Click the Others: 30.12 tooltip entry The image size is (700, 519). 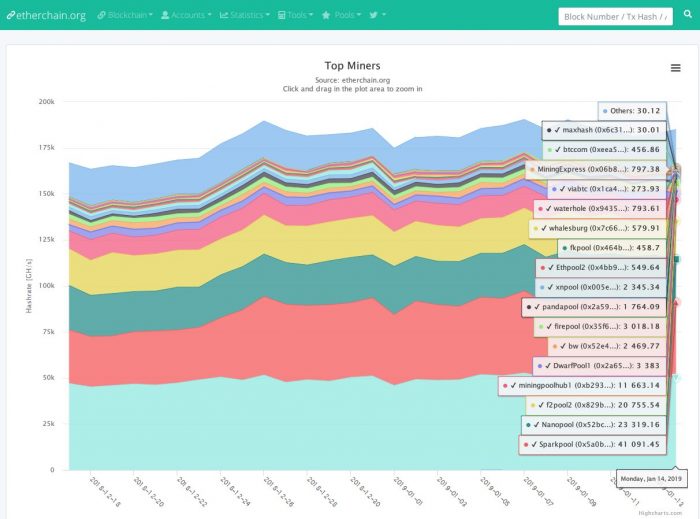(632, 111)
